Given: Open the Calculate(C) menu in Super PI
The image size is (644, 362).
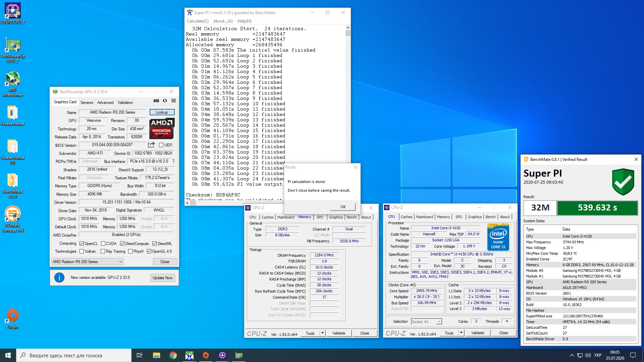Looking at the screenshot, I should (198, 21).
